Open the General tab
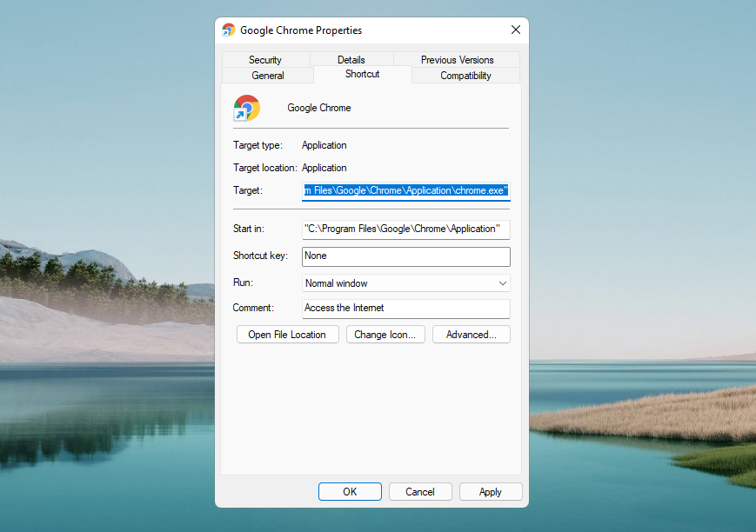This screenshot has width=756, height=532. point(268,76)
